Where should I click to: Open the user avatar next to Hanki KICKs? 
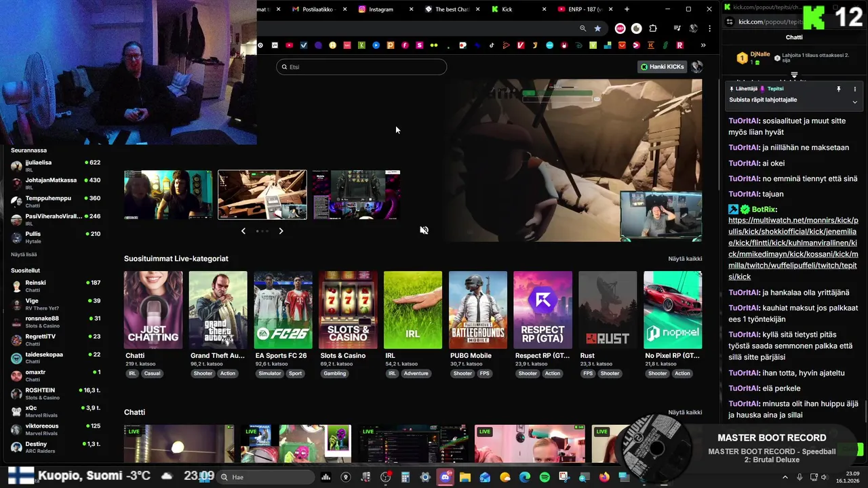[x=696, y=66]
